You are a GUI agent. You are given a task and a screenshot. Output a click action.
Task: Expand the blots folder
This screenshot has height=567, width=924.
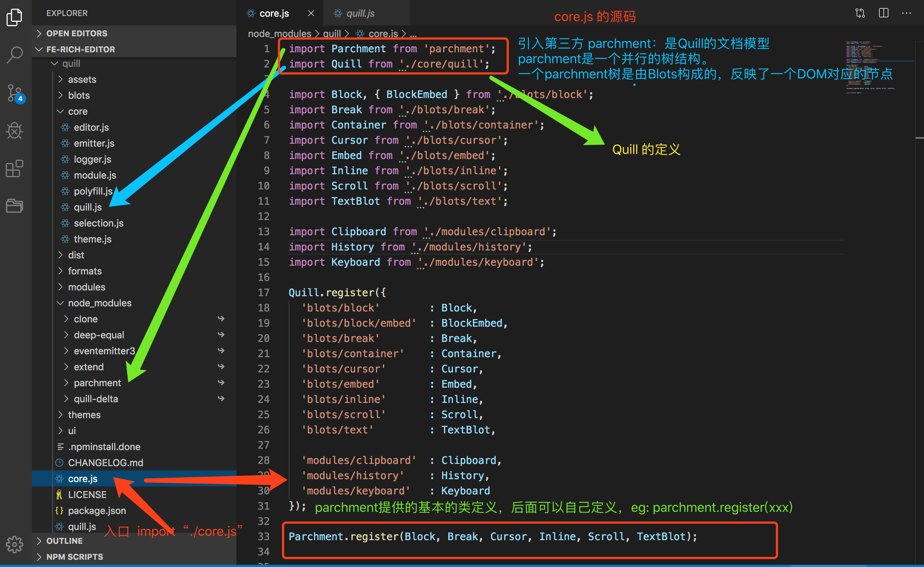(79, 95)
